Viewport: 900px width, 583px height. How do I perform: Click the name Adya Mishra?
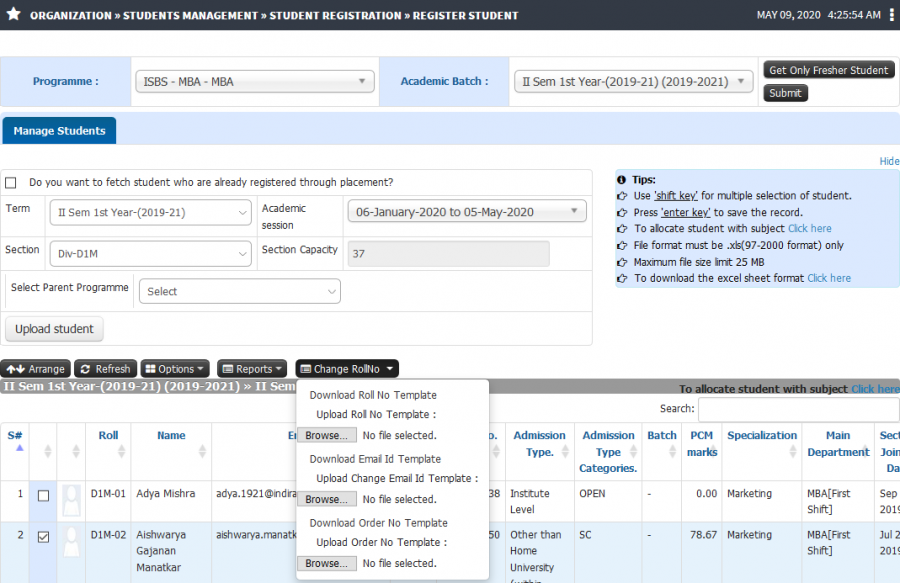pos(165,493)
